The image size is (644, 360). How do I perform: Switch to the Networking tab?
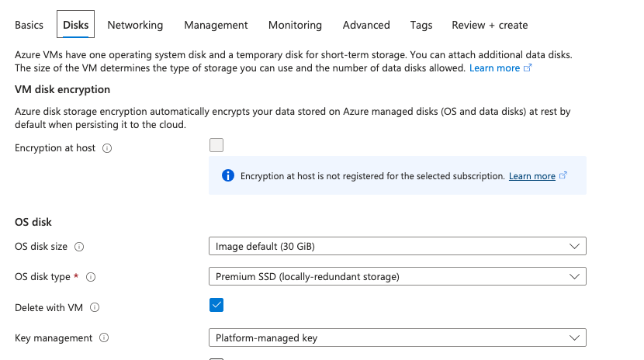click(x=135, y=25)
